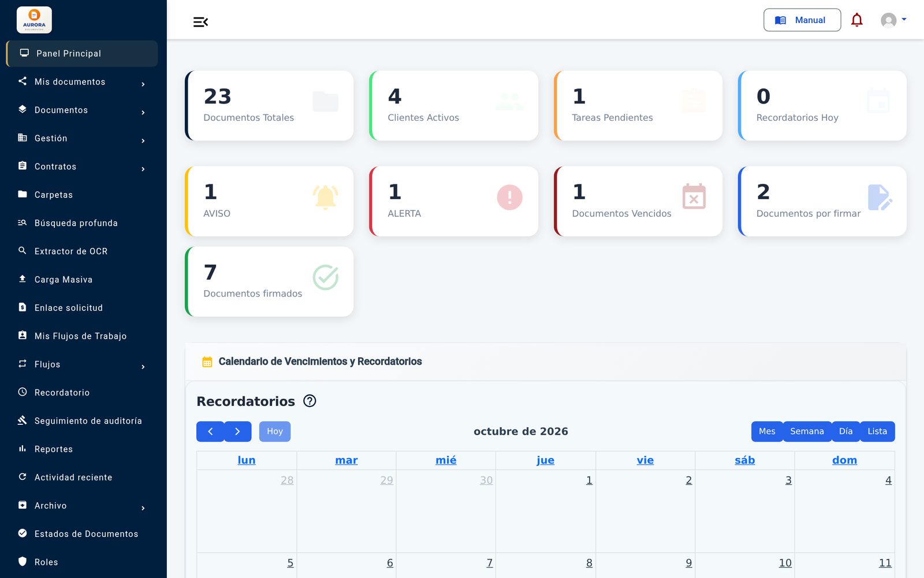This screenshot has width=924, height=578.
Task: Click the Recordatorio clock icon in sidebar
Action: [x=23, y=392]
